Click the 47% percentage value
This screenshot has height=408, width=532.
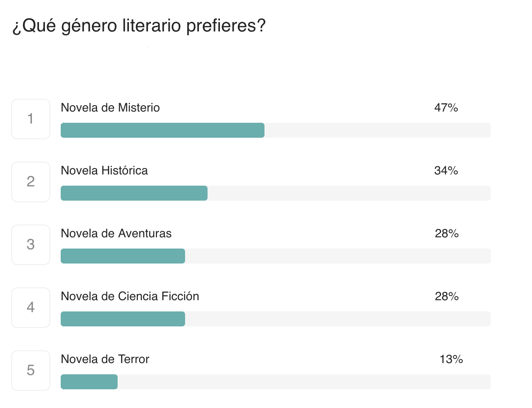pos(446,108)
